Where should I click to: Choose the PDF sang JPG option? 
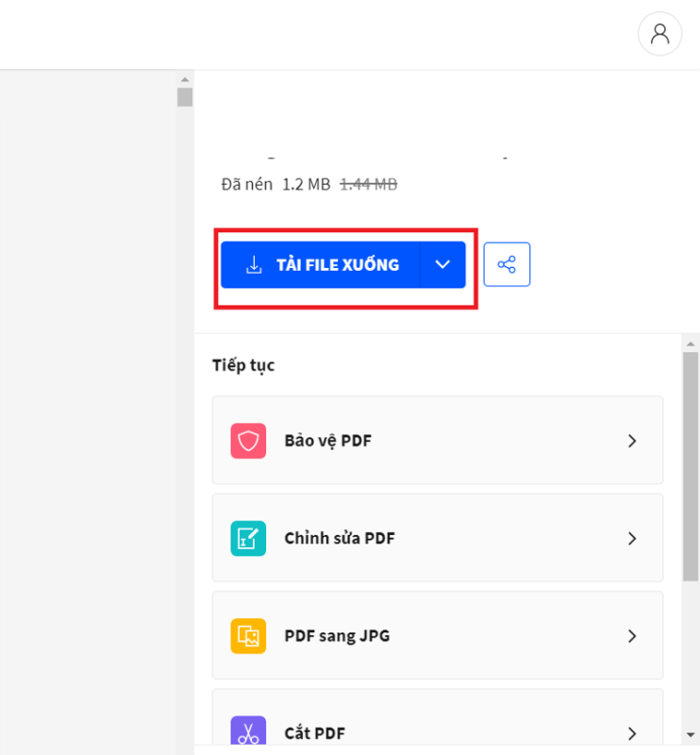[x=337, y=636]
